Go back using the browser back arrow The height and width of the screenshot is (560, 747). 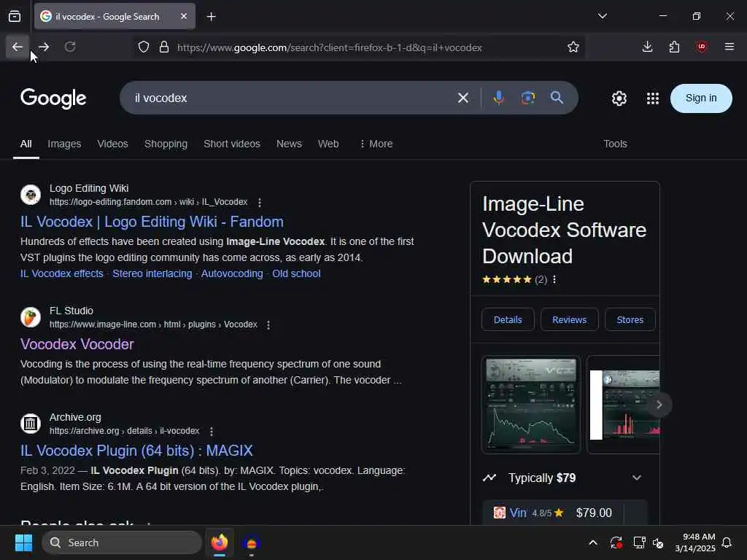click(x=18, y=47)
